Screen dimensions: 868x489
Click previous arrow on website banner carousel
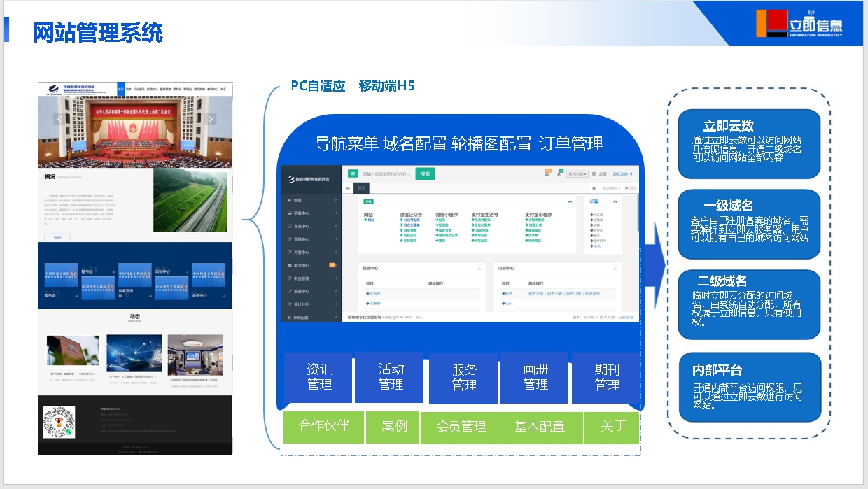(59, 119)
